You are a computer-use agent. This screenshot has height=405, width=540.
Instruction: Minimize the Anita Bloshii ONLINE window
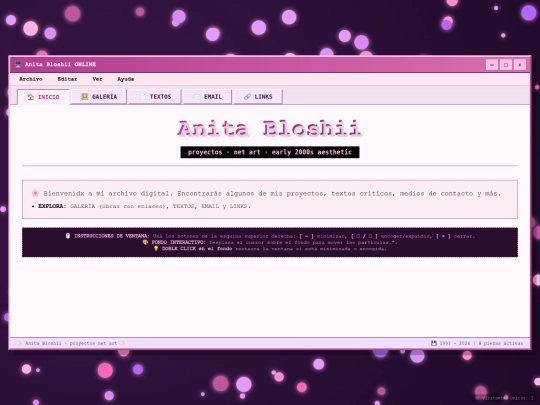492,64
